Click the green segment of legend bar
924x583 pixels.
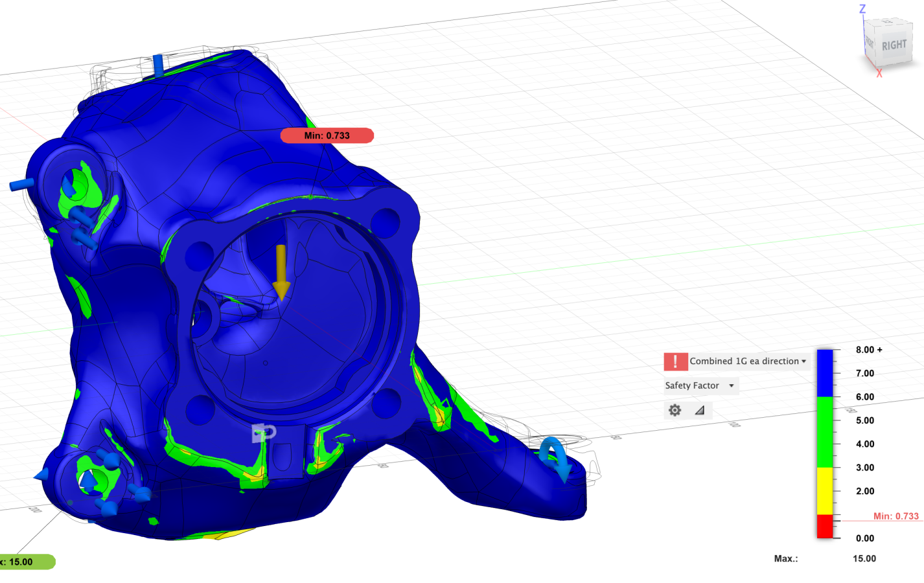824,431
